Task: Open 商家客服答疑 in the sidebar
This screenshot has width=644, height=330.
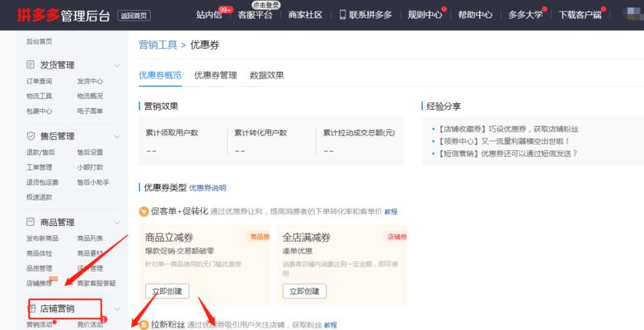Action: click(96, 283)
